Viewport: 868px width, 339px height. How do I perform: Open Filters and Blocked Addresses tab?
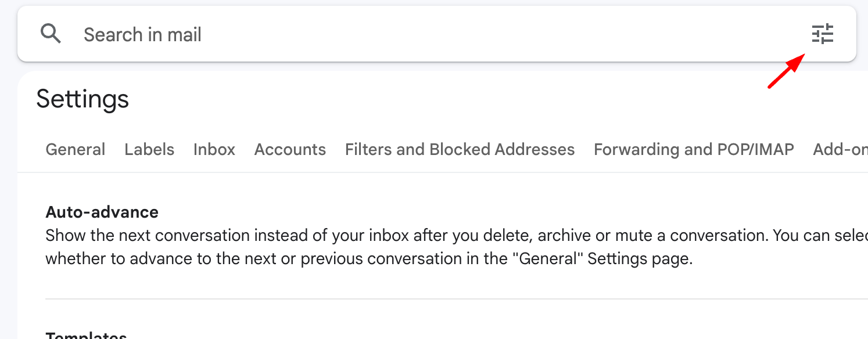tap(460, 150)
